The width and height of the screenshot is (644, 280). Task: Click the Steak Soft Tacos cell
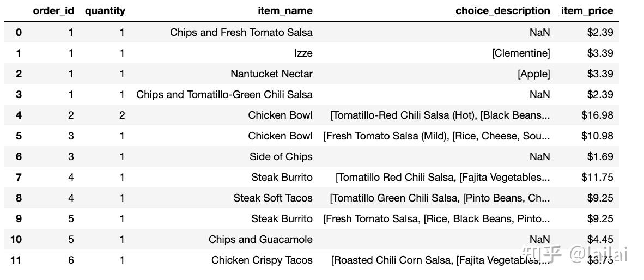click(x=273, y=198)
